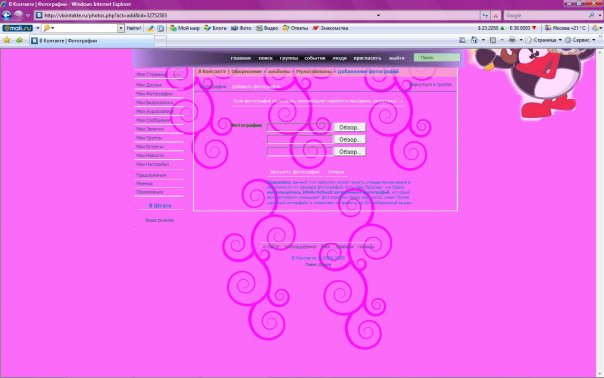Open Мои Друзья in sidebar
Viewport: 604px width, 378px height.
click(x=149, y=85)
